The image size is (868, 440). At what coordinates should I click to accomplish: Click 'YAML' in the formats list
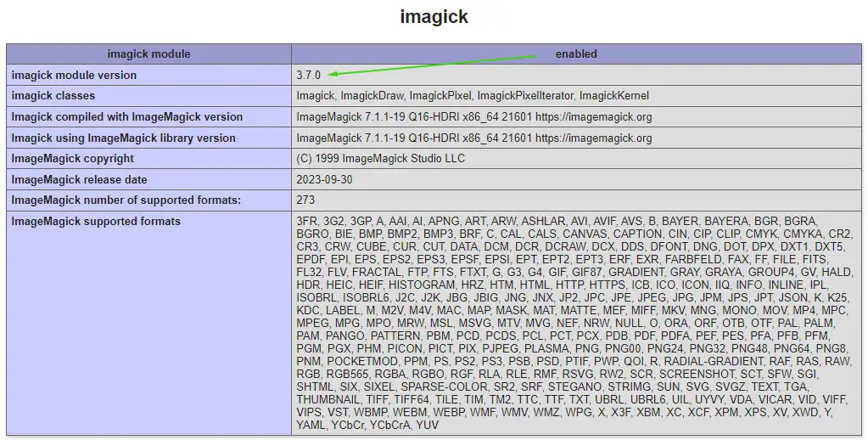[x=310, y=425]
